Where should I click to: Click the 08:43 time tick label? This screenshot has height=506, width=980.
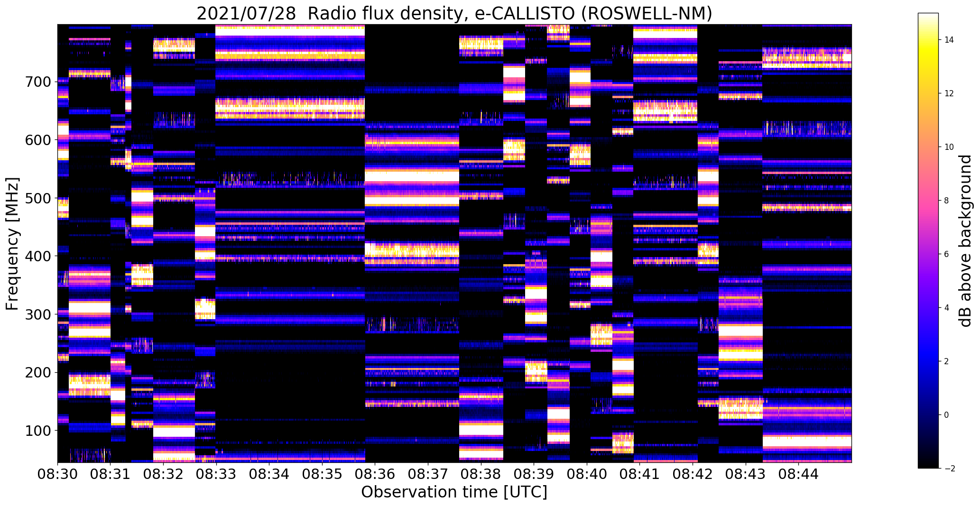(746, 474)
